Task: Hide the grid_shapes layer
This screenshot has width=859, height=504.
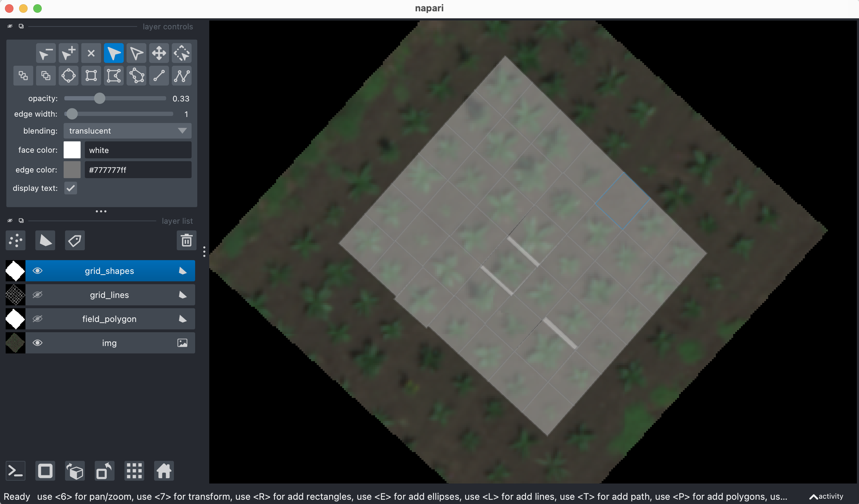Action: (x=37, y=271)
